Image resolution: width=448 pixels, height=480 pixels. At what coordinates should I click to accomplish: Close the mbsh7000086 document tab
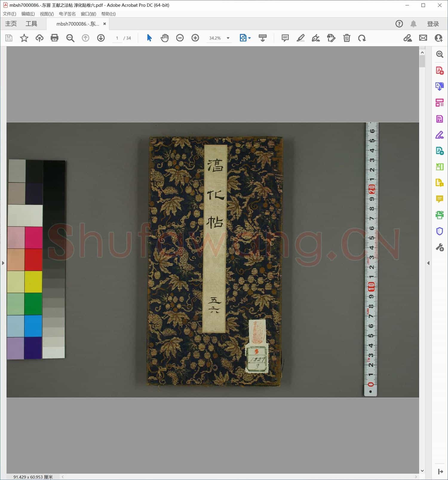(105, 24)
